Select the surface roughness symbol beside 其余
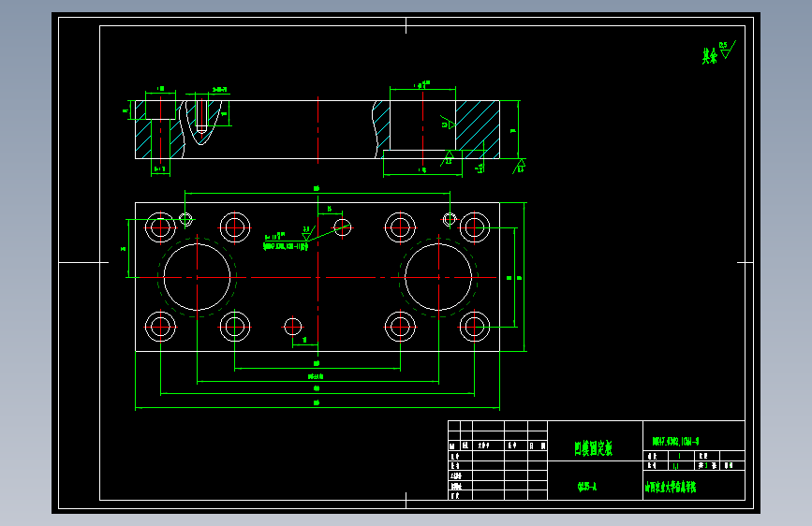 pyautogui.click(x=727, y=51)
